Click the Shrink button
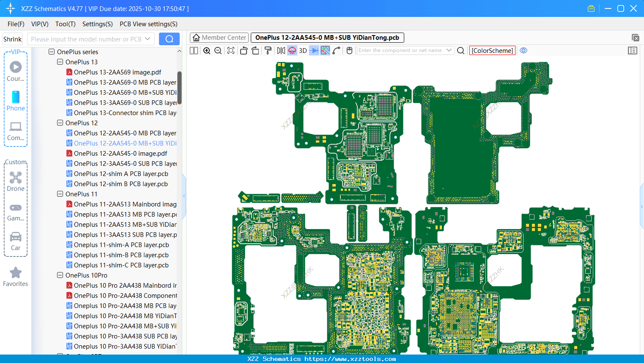644x363 pixels. 13,39
